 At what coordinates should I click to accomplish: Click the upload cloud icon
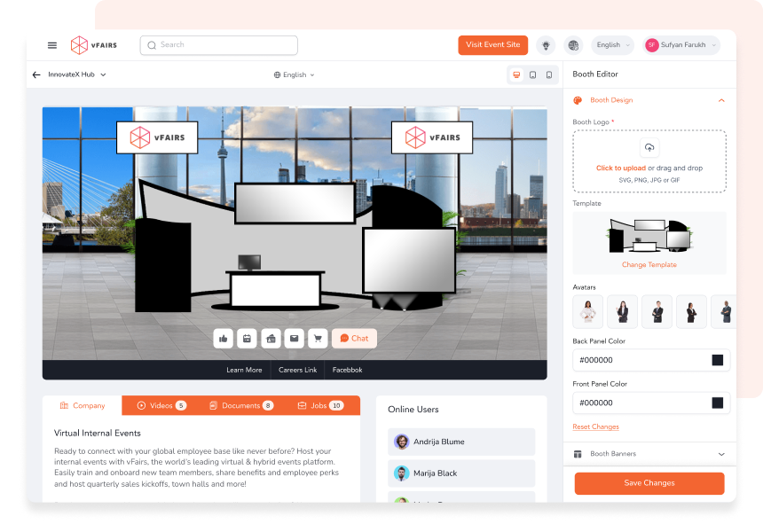(649, 147)
